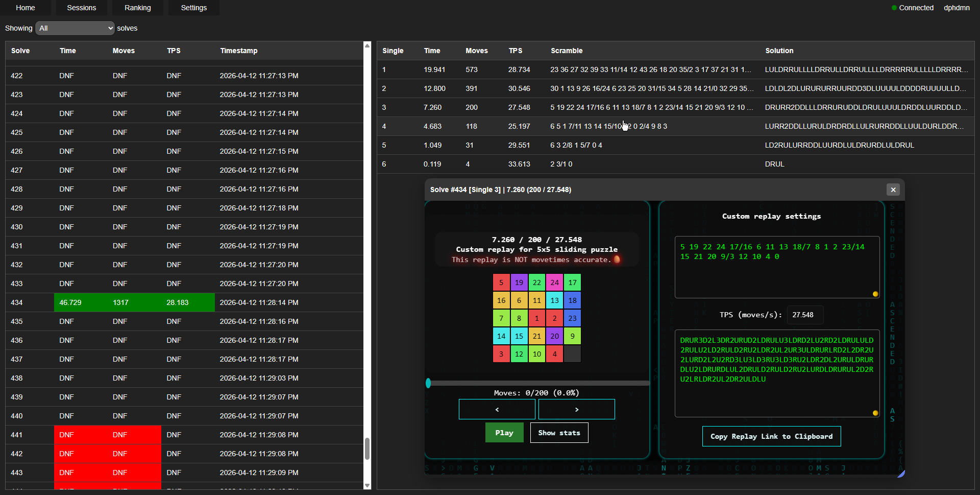Click the yellow dot in scramble box corner

click(x=875, y=294)
